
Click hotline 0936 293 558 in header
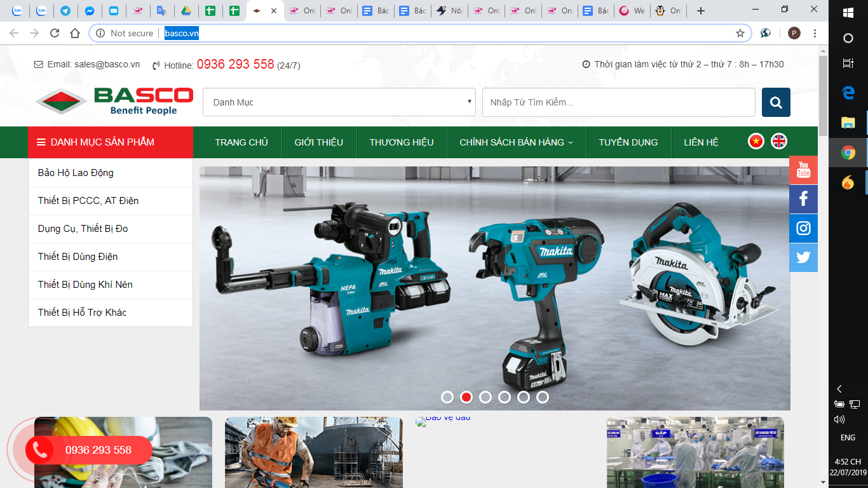[x=235, y=64]
